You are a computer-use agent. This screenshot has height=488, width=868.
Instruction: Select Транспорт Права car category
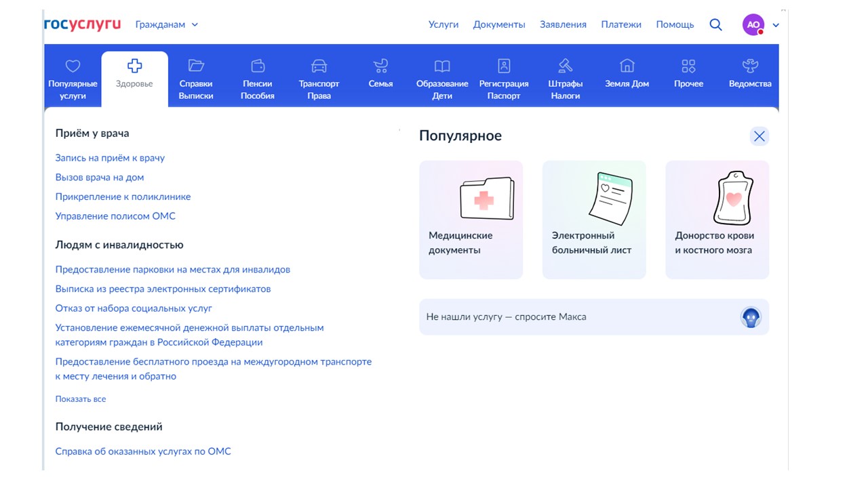point(319,79)
